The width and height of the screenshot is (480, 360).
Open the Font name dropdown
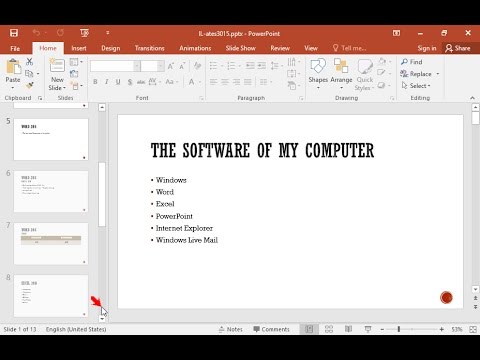(137, 66)
